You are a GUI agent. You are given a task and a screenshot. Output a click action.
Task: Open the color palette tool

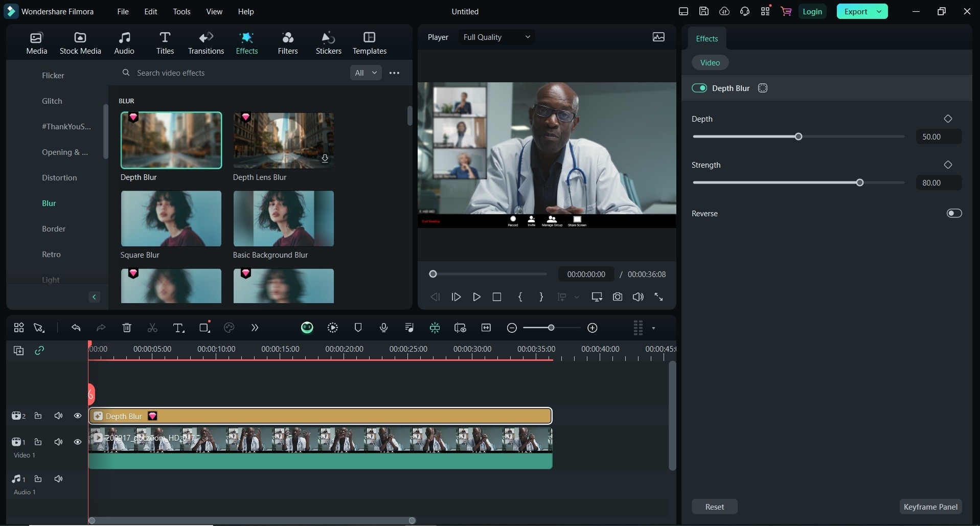click(229, 328)
